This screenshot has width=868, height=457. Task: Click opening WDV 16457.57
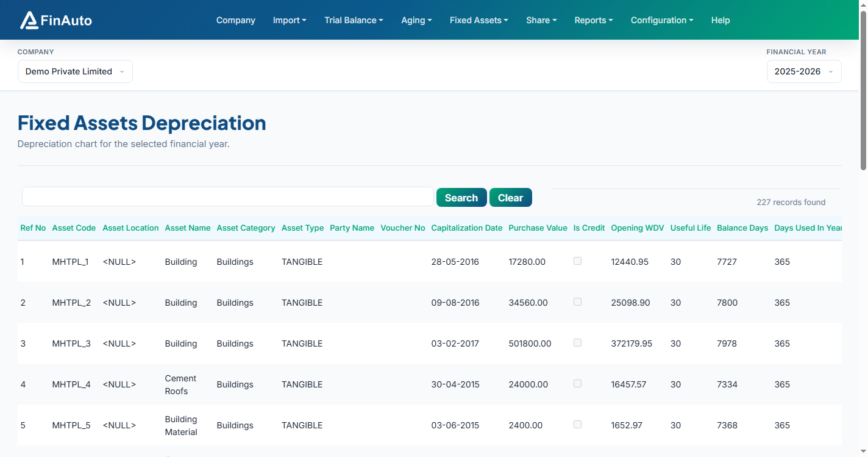point(628,384)
